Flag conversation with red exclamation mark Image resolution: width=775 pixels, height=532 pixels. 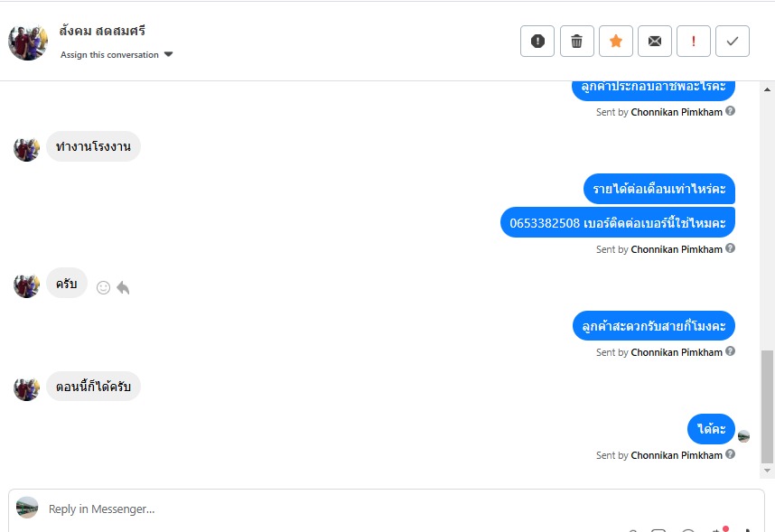coord(694,42)
